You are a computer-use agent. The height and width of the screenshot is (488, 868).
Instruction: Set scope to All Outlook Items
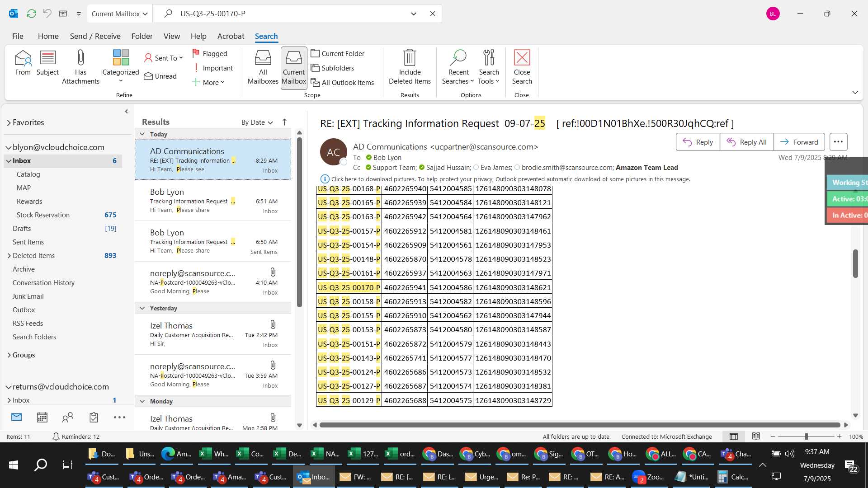(x=342, y=82)
